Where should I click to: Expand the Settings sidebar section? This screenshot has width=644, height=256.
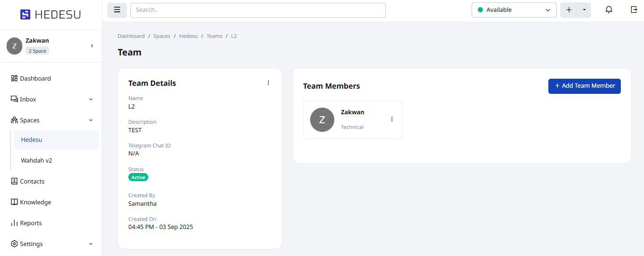[91, 244]
